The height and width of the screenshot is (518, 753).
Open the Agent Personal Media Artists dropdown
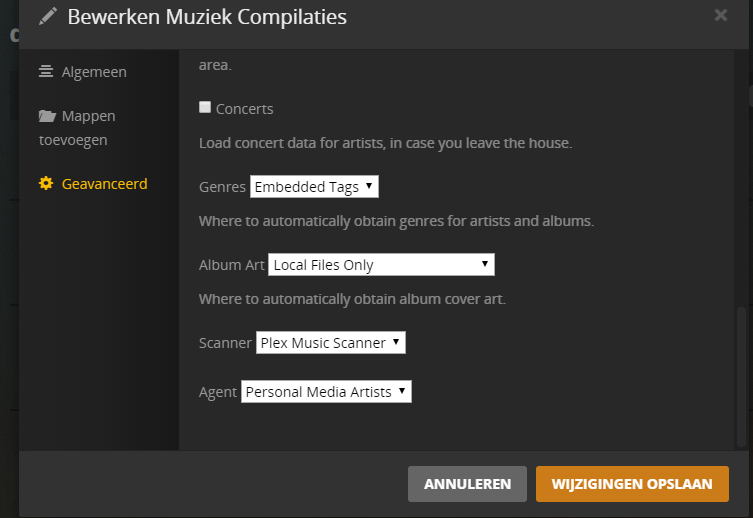[326, 392]
